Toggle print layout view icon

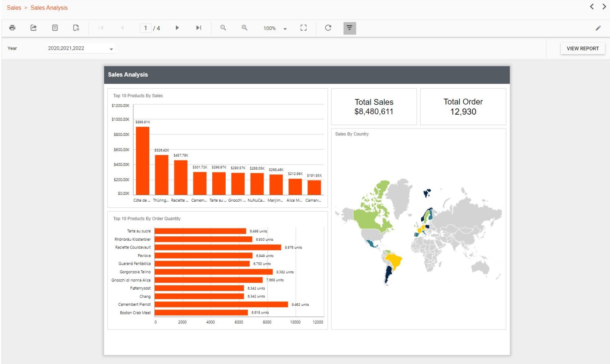point(55,28)
